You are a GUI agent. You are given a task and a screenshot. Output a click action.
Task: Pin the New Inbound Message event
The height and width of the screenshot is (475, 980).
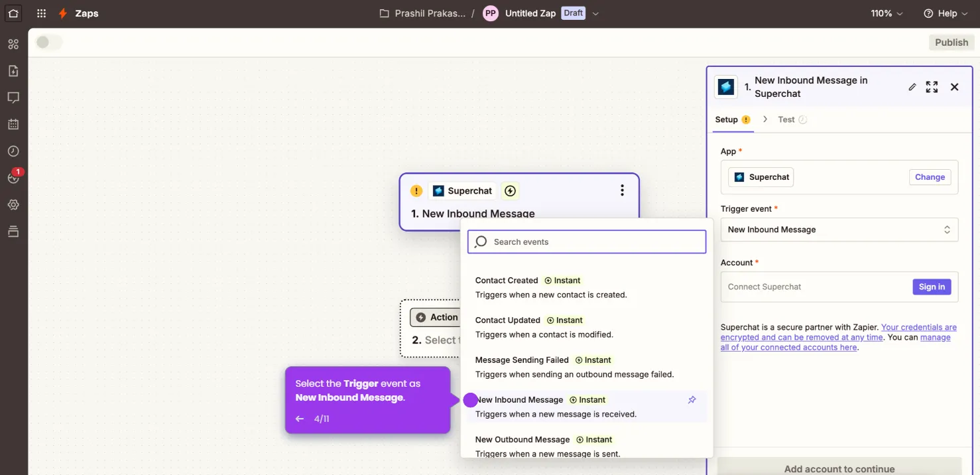[692, 399]
